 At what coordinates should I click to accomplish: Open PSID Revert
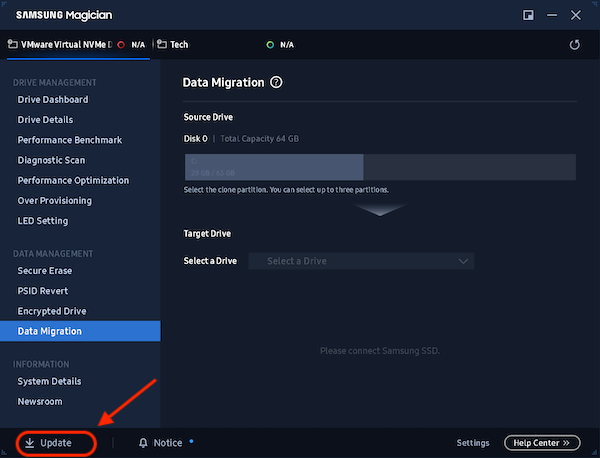pos(43,291)
